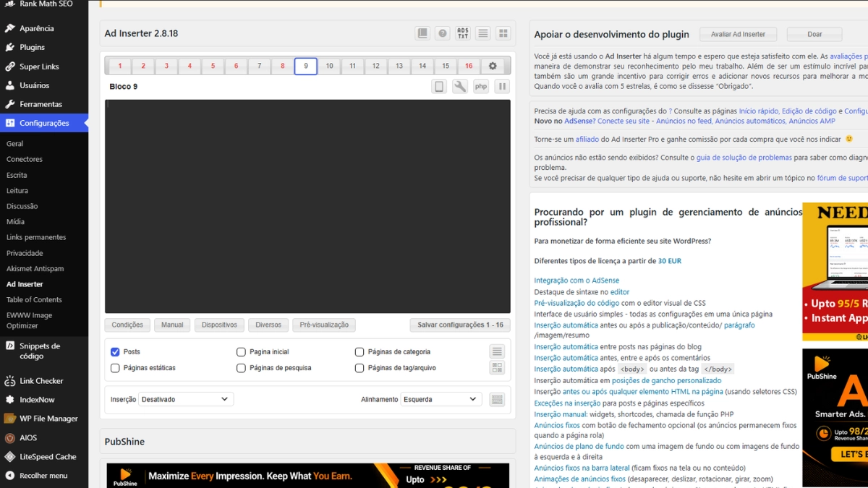Click the grid icon beside Páginas de tag/arquivo
The image size is (868, 488).
[497, 368]
